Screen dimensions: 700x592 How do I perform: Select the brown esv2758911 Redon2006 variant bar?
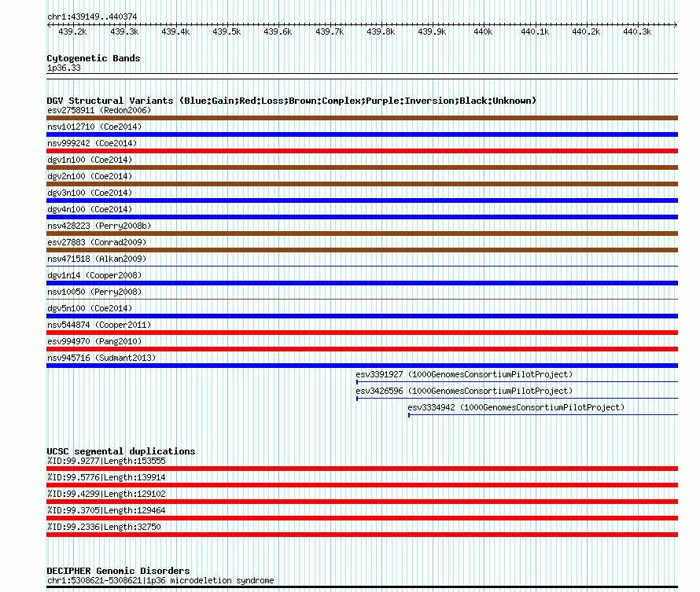(x=362, y=118)
